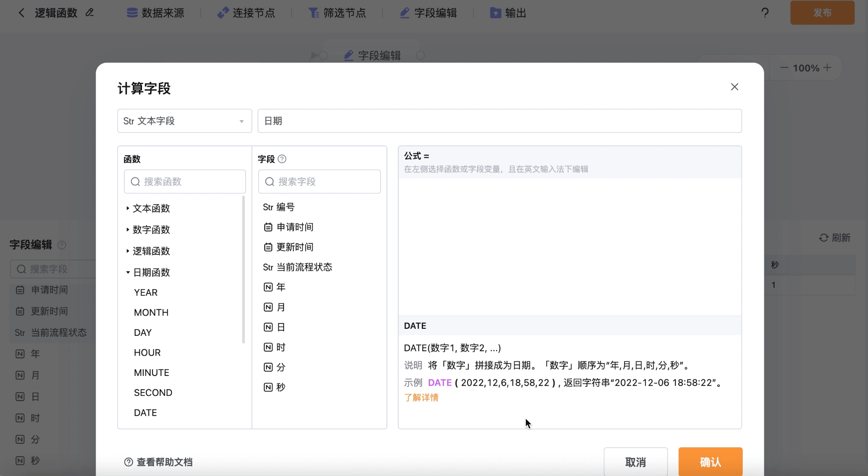Click the 秒 column header in preview table
The height and width of the screenshot is (476, 868).
click(x=775, y=265)
